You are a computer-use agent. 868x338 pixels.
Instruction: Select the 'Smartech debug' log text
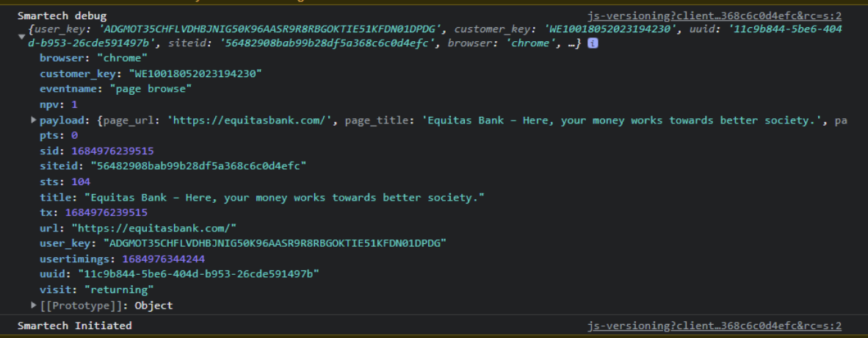[x=62, y=16]
